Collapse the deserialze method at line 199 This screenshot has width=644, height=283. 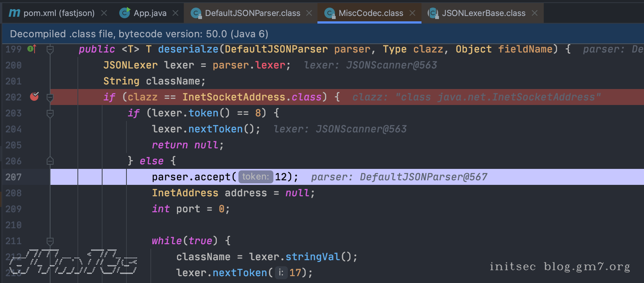50,49
